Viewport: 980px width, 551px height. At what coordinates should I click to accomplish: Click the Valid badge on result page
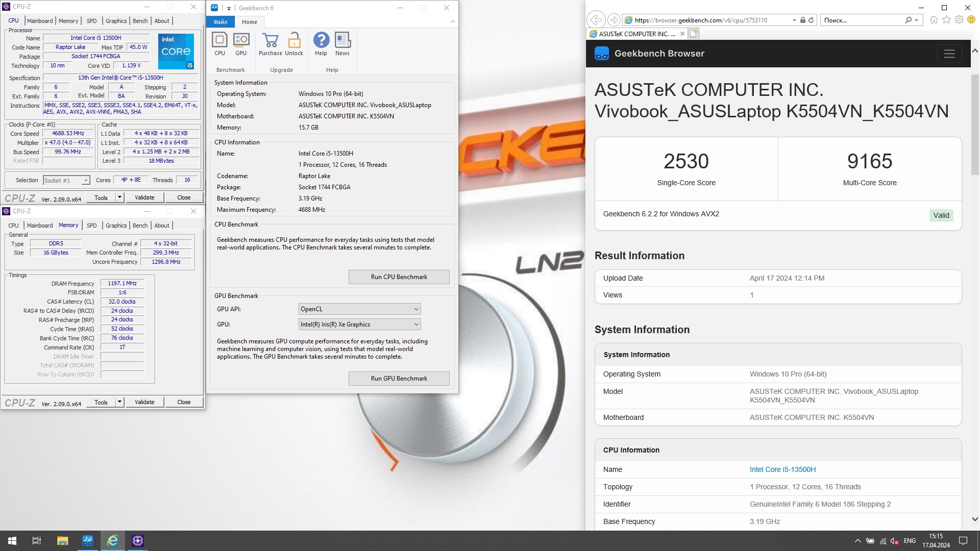pyautogui.click(x=941, y=215)
